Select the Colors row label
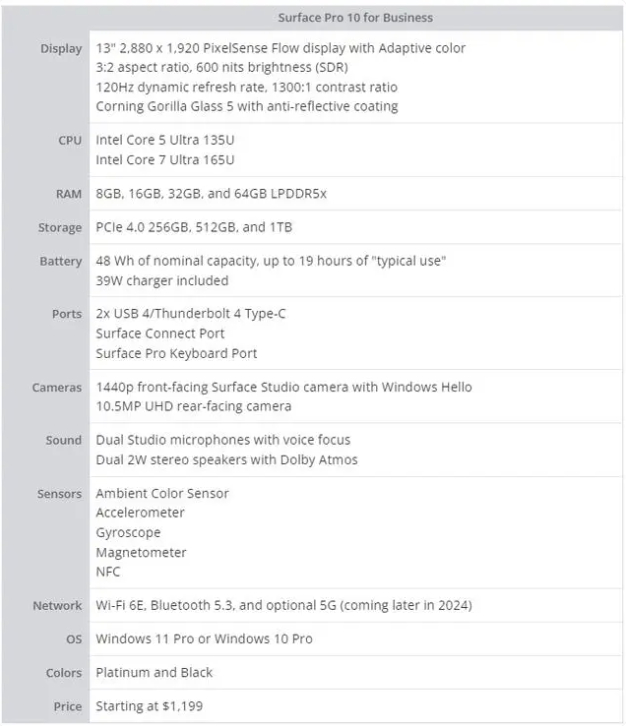This screenshot has height=726, width=626. click(64, 673)
